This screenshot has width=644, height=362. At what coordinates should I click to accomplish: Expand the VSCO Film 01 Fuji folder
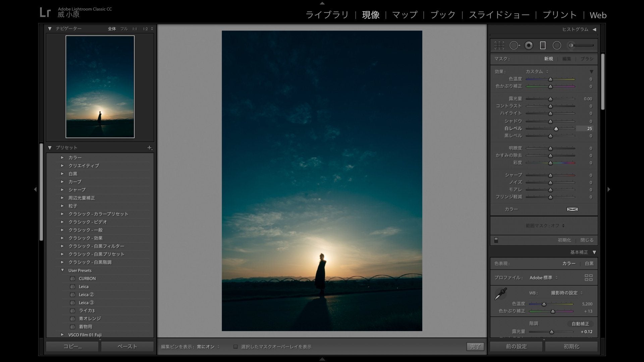point(62,335)
